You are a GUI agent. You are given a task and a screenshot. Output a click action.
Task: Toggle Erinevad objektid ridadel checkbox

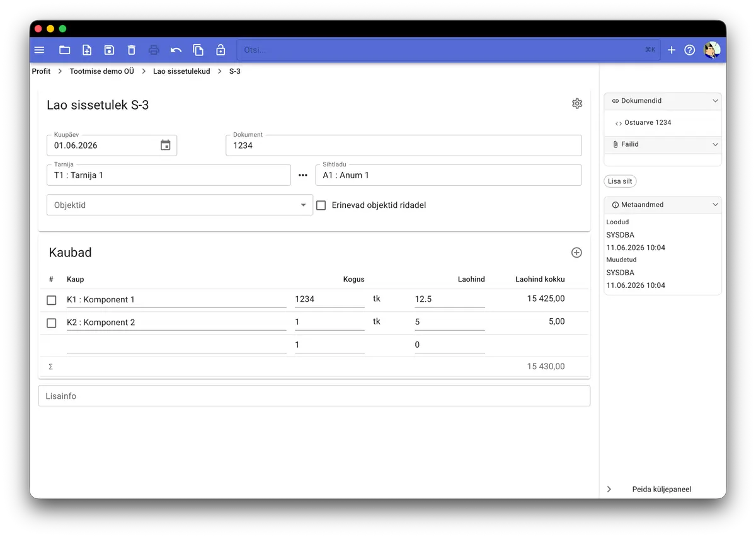(321, 205)
